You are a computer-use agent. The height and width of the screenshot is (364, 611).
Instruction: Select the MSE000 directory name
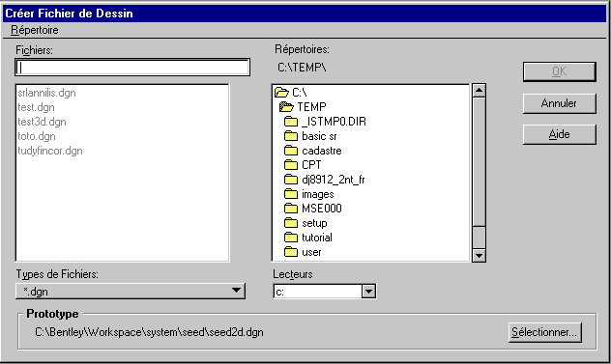(x=322, y=209)
